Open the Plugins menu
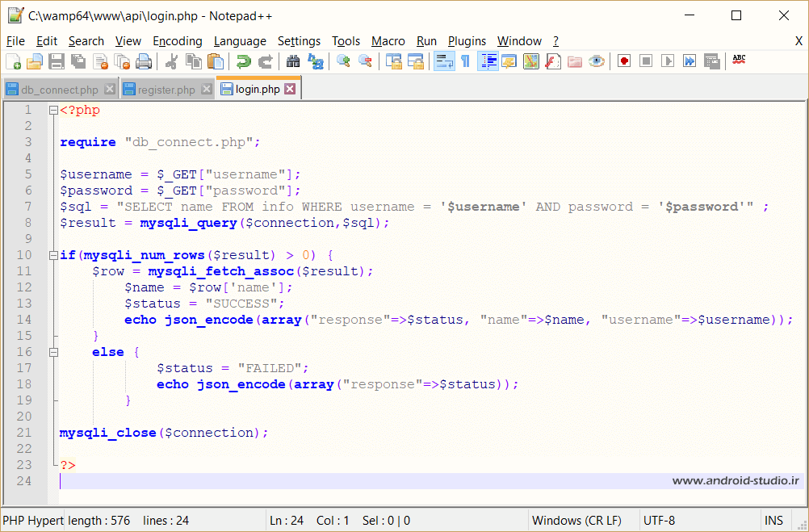 (467, 41)
